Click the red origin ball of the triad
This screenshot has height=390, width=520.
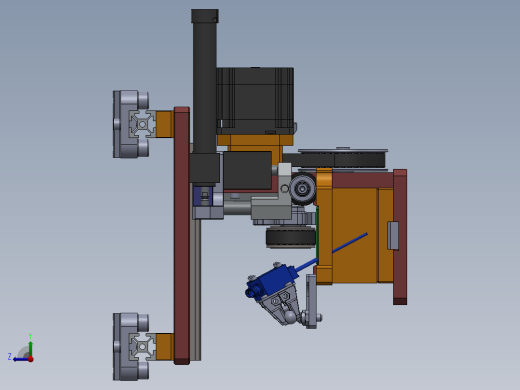click(31, 359)
